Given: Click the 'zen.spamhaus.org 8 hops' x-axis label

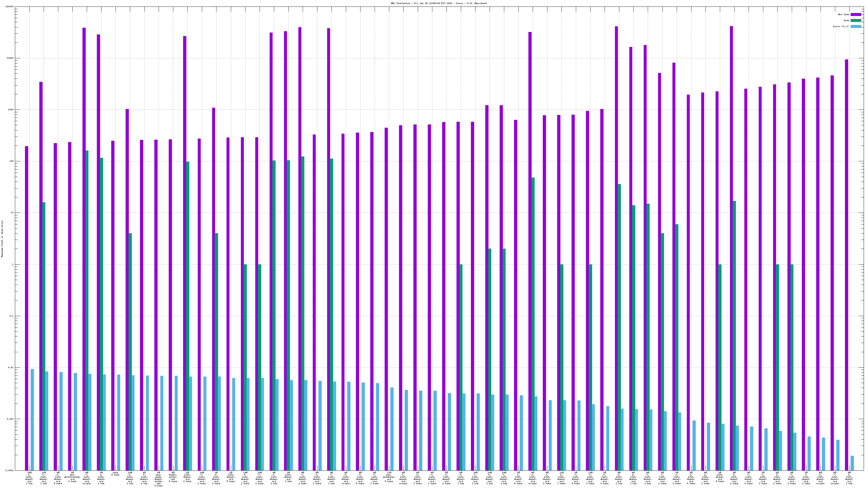Looking at the screenshot, I should click(x=389, y=477).
